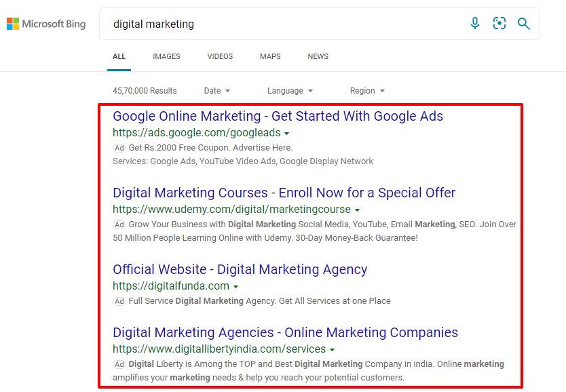Open visual search camera icon

coord(499,24)
